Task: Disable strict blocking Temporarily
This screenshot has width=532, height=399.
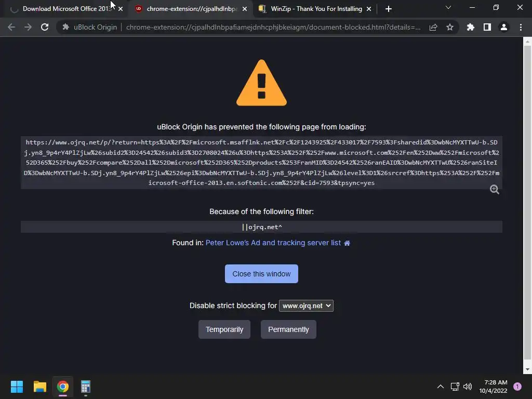Action: (224, 329)
